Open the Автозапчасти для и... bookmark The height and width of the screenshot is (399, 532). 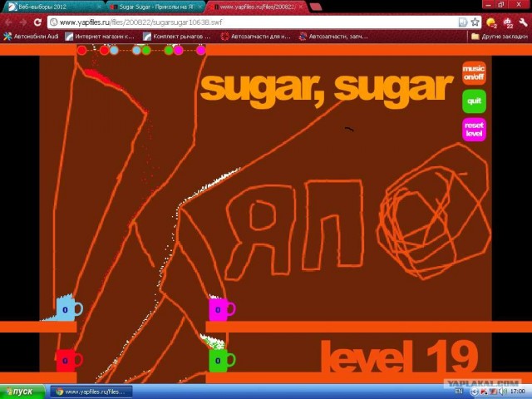pyautogui.click(x=256, y=37)
